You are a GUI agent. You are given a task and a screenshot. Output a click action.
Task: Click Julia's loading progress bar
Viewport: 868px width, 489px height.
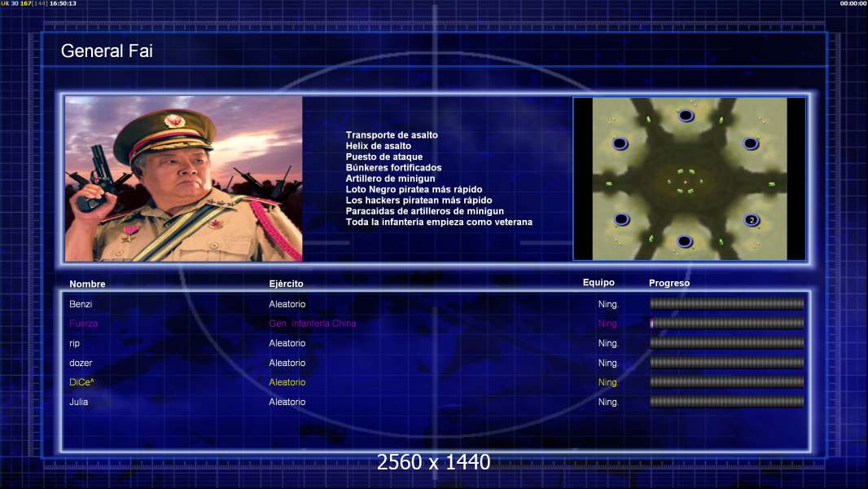[x=726, y=402]
